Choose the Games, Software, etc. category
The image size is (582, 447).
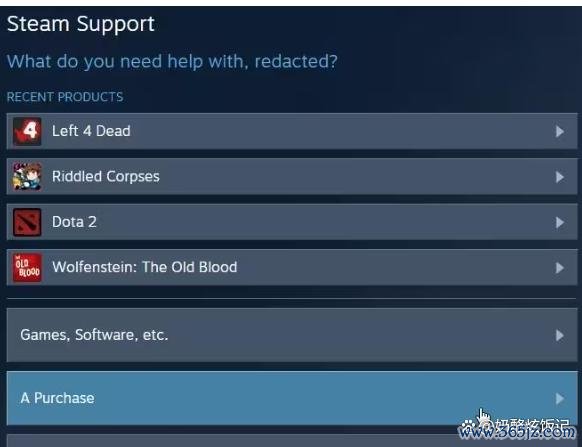(x=292, y=335)
